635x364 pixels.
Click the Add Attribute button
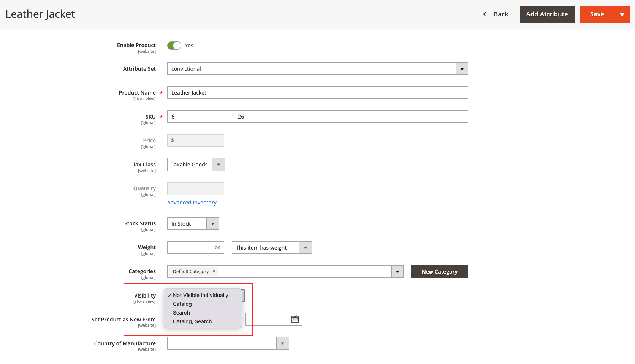547,14
